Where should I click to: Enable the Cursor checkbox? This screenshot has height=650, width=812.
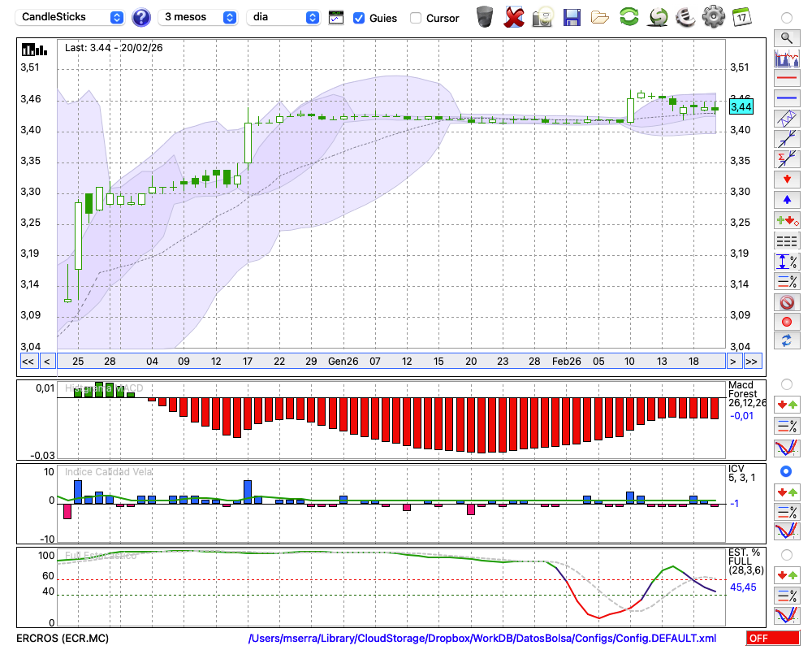416,18
